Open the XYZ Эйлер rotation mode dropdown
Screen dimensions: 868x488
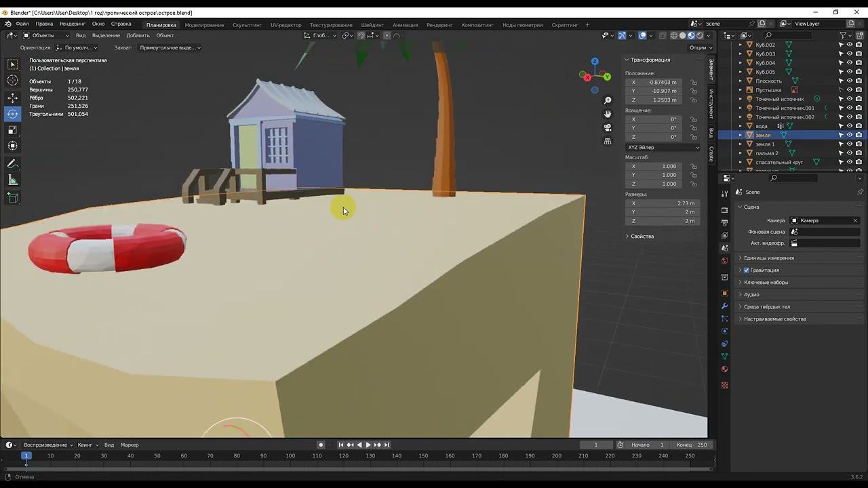(x=663, y=147)
